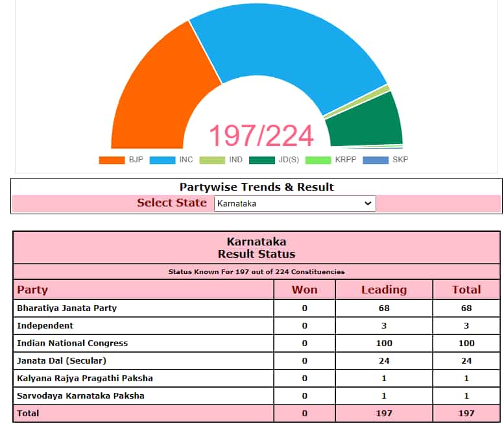The height and width of the screenshot is (424, 504).
Task: Click the BJP legend label
Action: click(x=136, y=160)
